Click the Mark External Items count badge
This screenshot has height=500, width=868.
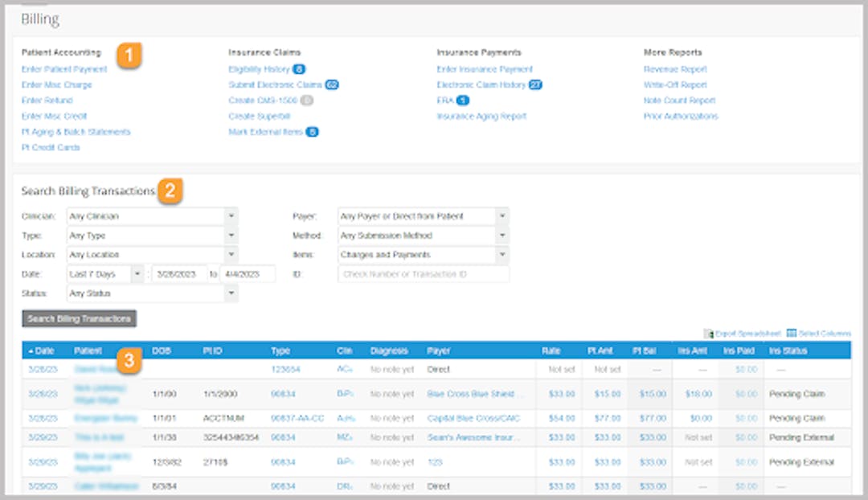click(x=312, y=132)
